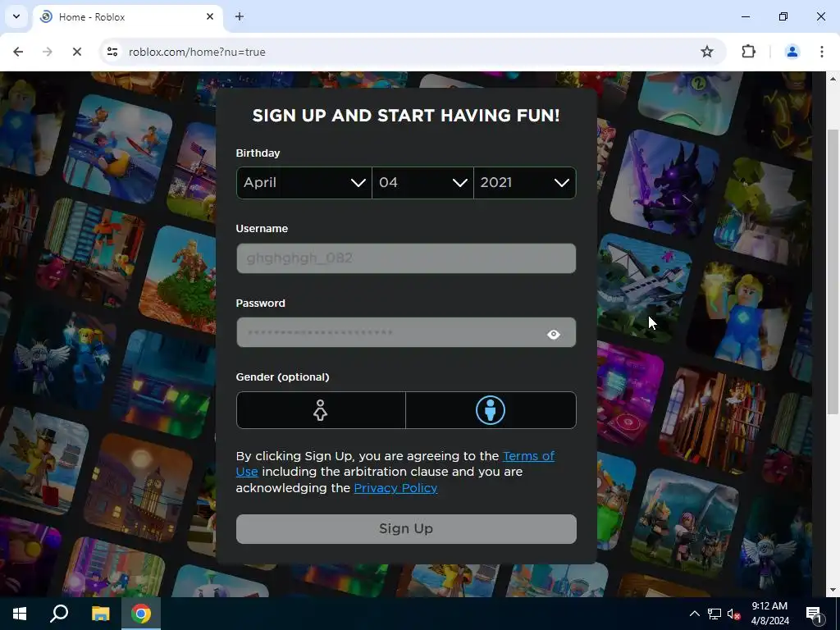Select the male gender icon
840x630 pixels.
(x=491, y=410)
